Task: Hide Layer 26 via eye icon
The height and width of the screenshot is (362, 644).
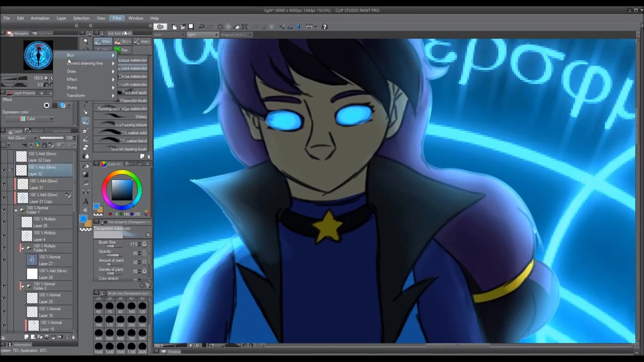Action: coord(4,298)
